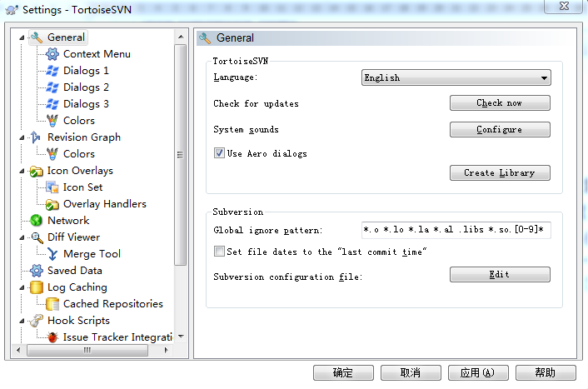Confirm with the 确定 button
Viewport: 588px width, 389px height.
343,372
